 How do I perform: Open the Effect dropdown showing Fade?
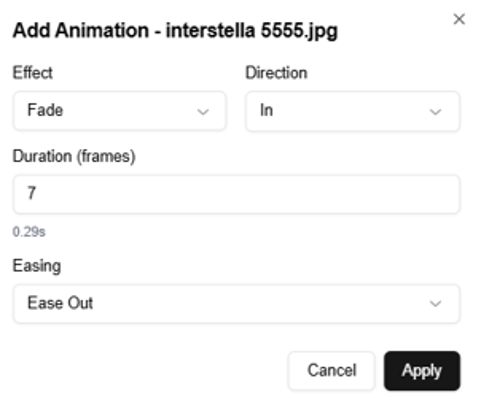pos(120,111)
